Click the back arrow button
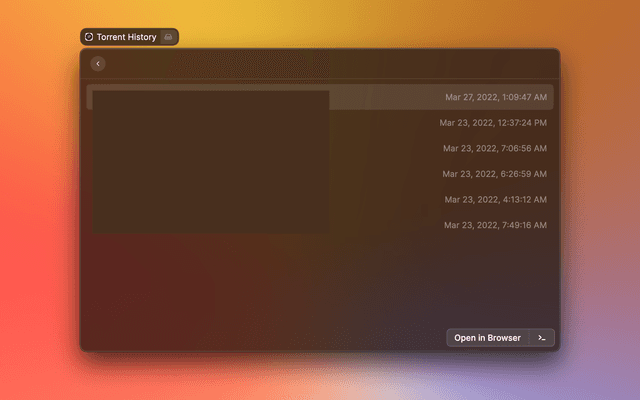Screen dimensions: 640x400 (97, 64)
